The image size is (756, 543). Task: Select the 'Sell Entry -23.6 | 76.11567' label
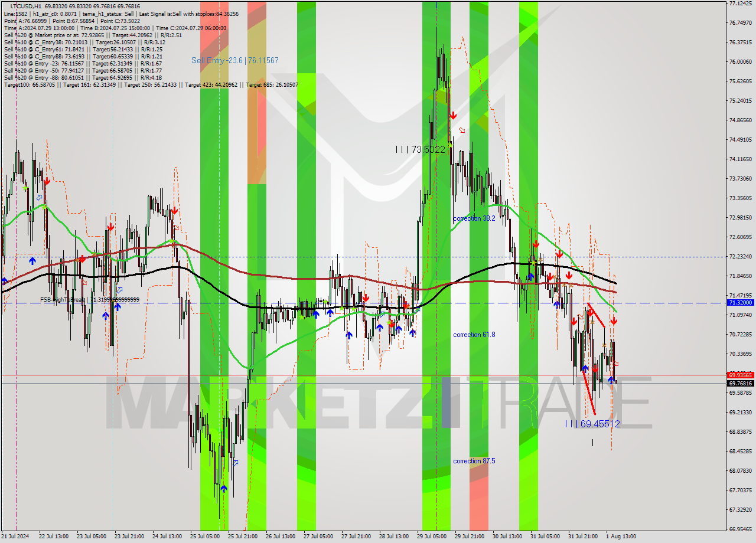tap(235, 60)
